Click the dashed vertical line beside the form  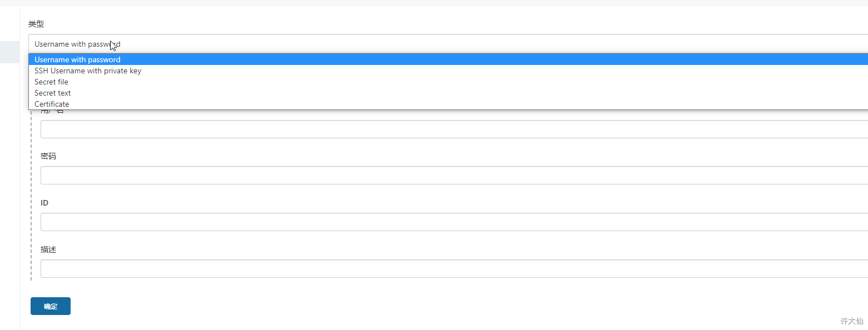pos(31,194)
